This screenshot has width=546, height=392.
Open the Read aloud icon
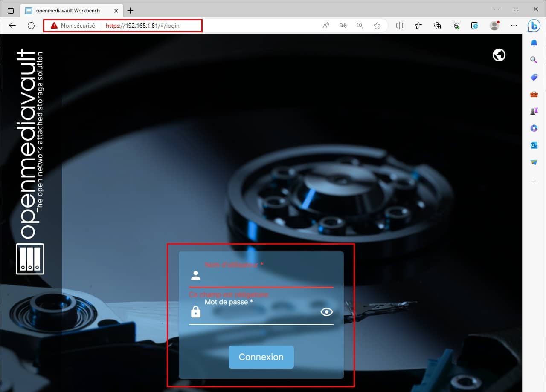pos(326,26)
